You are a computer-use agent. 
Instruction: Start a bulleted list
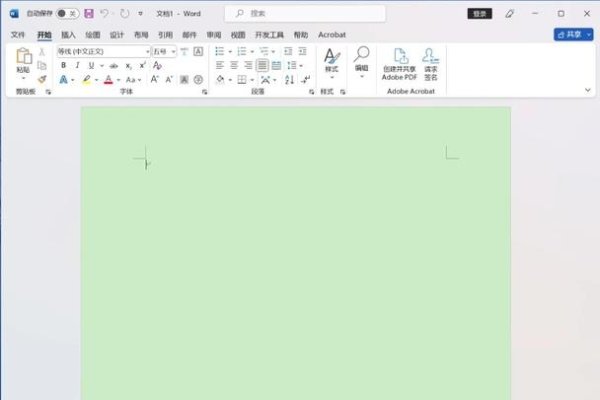tap(220, 51)
